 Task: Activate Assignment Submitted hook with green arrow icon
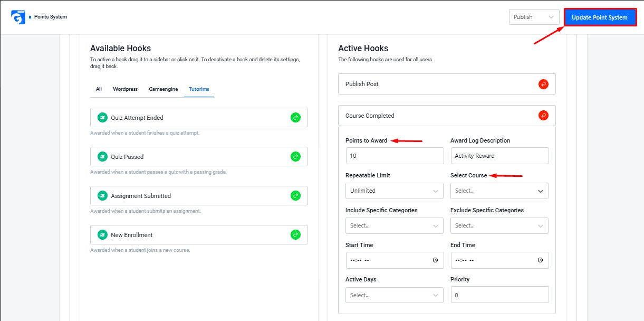(x=295, y=196)
